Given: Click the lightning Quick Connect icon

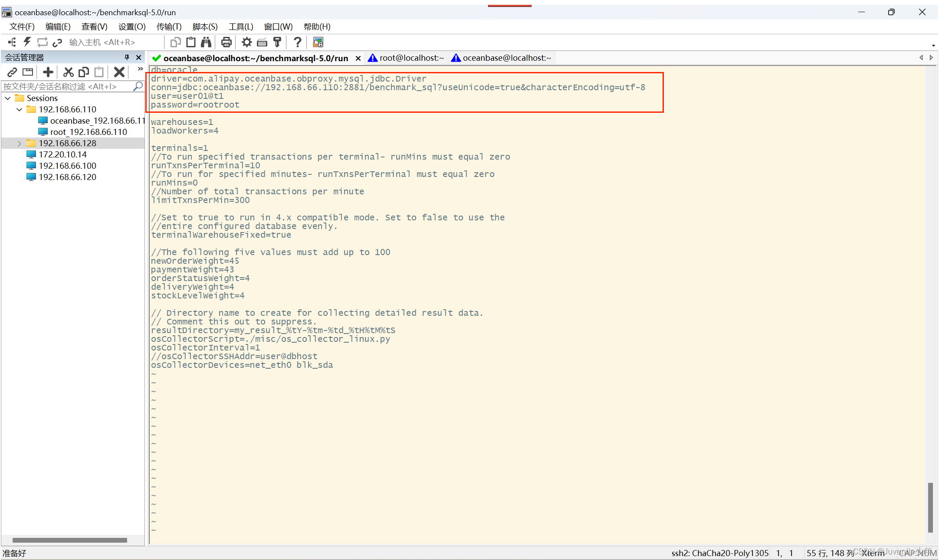Looking at the screenshot, I should pos(27,42).
